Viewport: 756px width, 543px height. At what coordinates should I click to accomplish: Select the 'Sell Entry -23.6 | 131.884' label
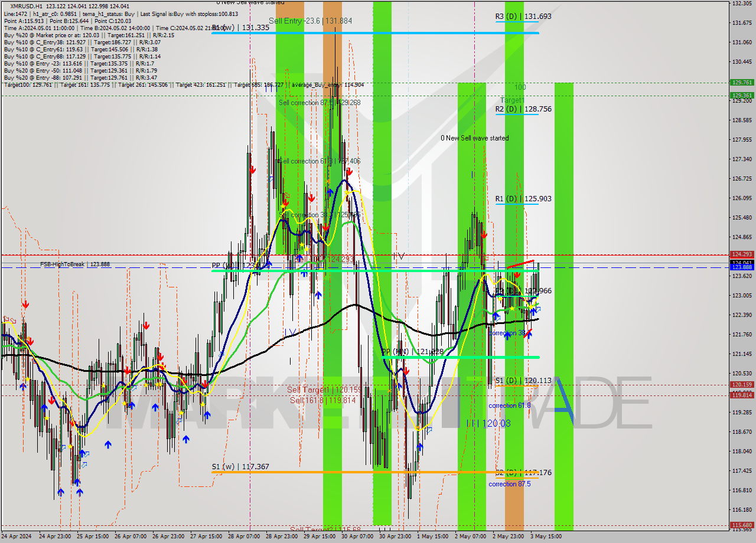[310, 21]
